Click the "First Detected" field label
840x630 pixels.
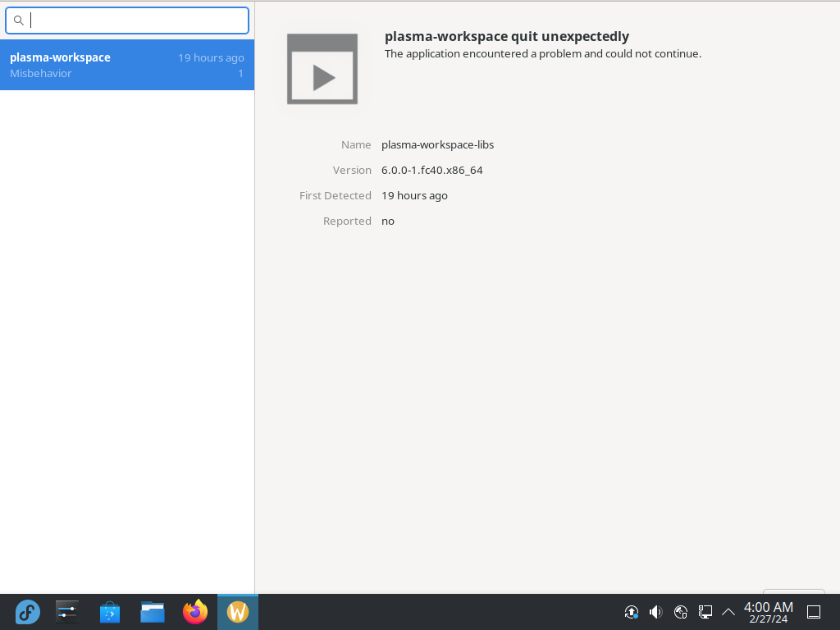pos(336,196)
